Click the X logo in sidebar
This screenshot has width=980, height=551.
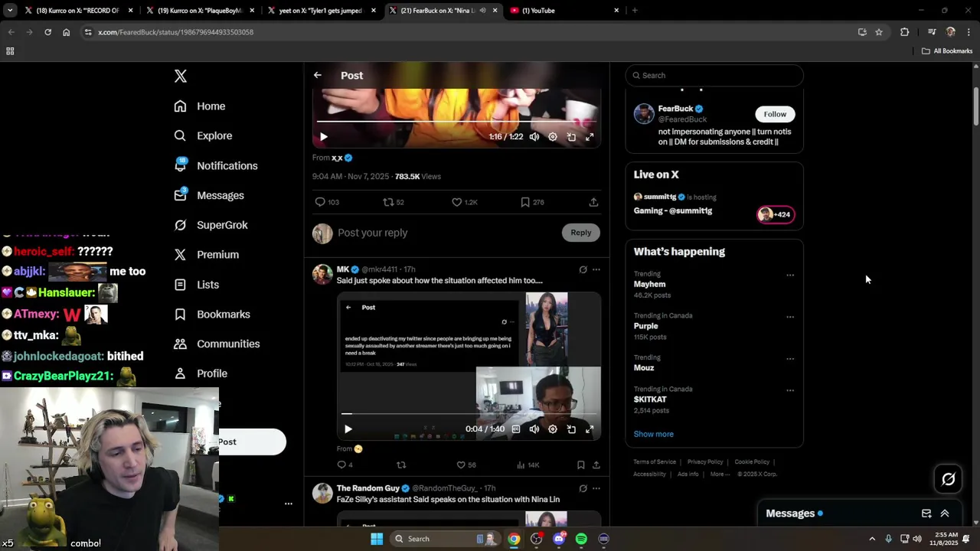(x=181, y=76)
